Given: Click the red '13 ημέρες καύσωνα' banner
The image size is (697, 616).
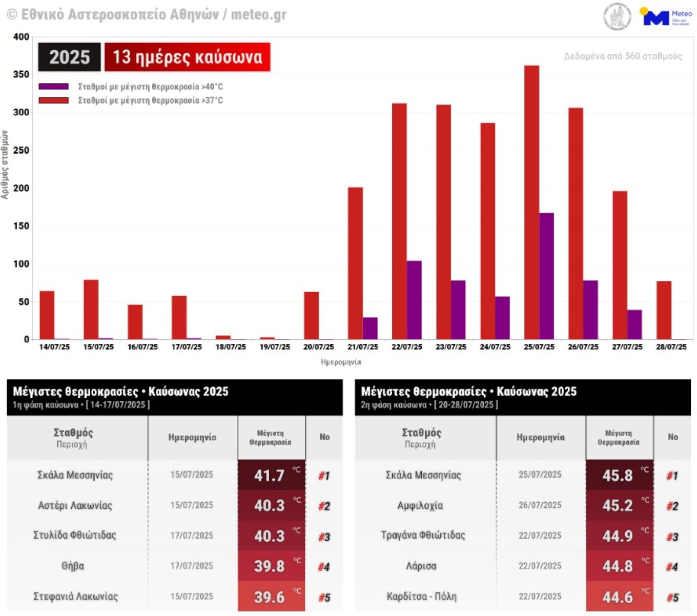Looking at the screenshot, I should (x=187, y=57).
